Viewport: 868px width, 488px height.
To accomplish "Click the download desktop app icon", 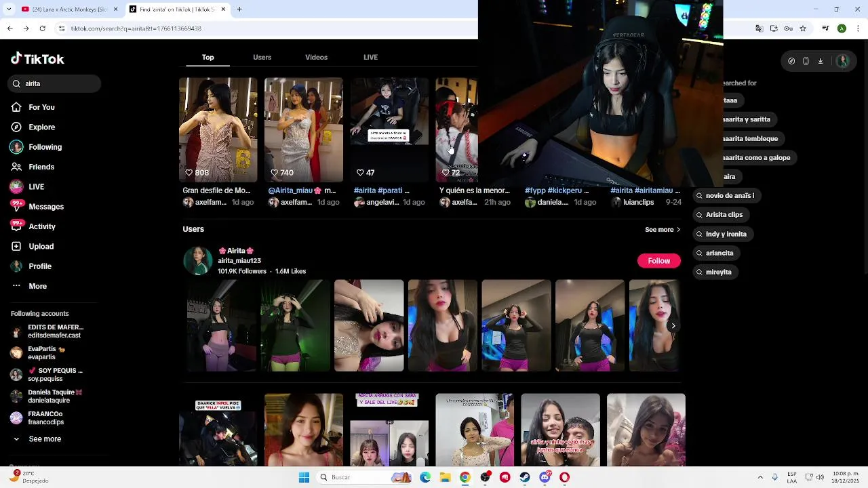I will pyautogui.click(x=820, y=61).
